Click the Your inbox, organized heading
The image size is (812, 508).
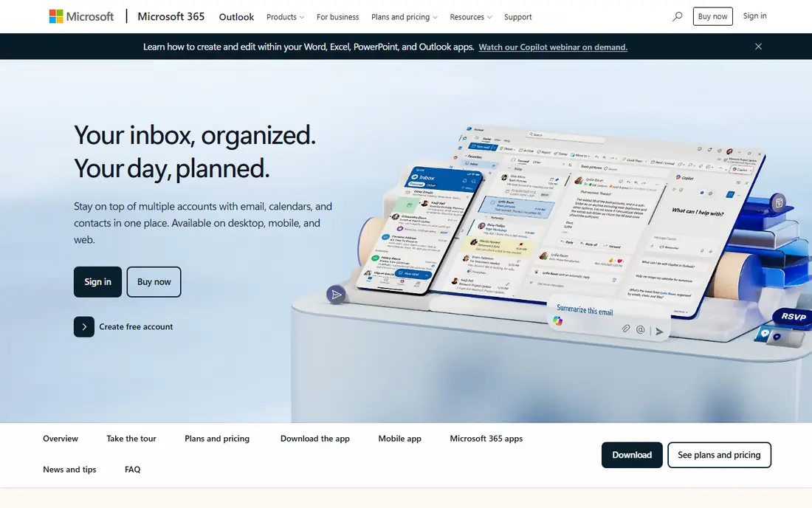click(x=195, y=151)
